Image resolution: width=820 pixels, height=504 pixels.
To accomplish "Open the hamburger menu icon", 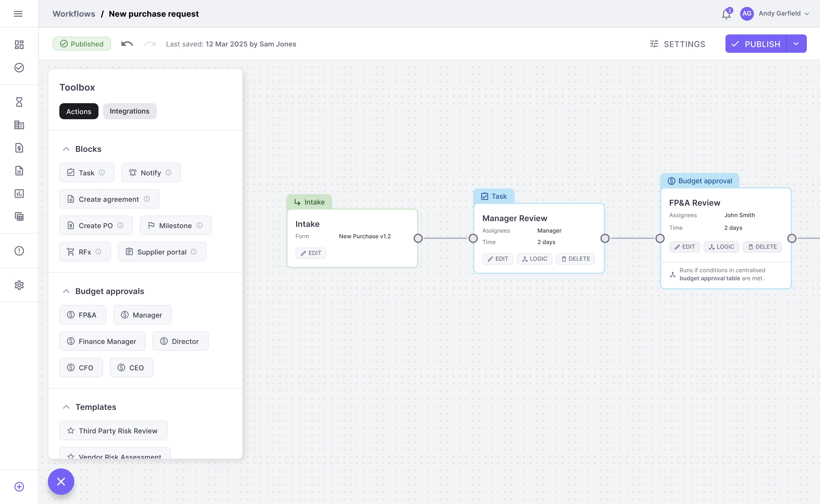I will point(18,14).
